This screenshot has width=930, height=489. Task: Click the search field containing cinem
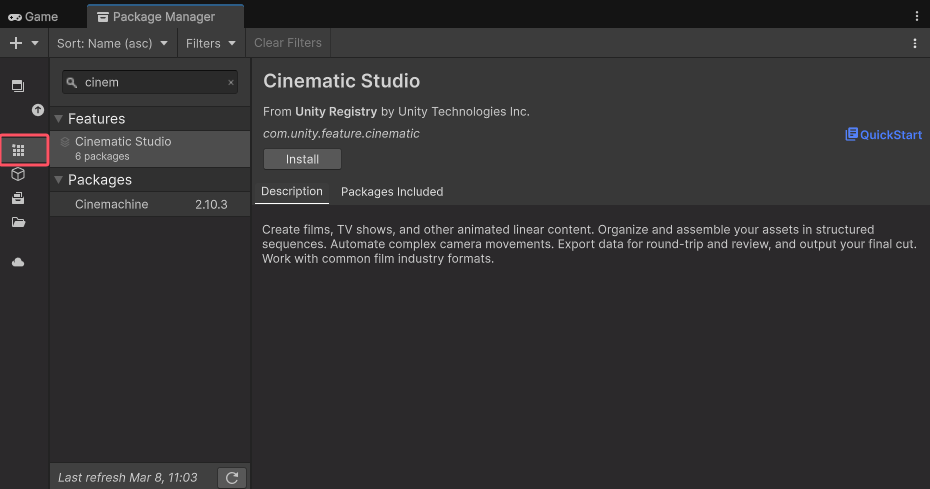pyautogui.click(x=150, y=82)
